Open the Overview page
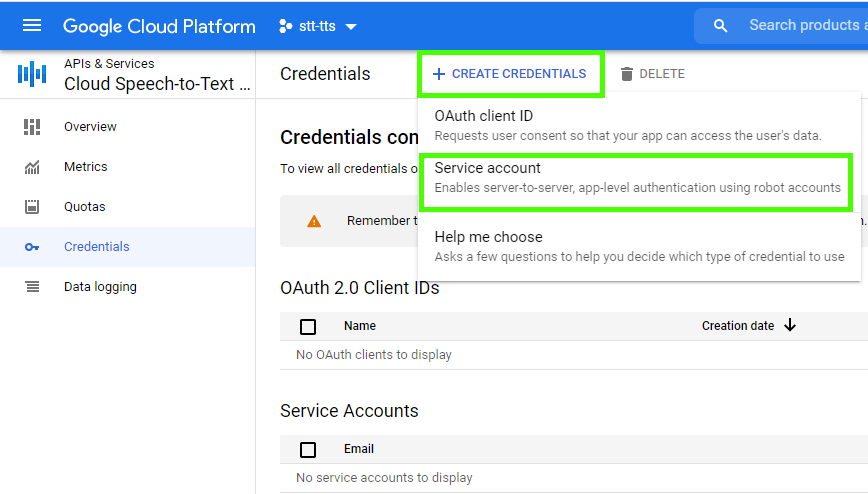This screenshot has width=868, height=494. (90, 127)
